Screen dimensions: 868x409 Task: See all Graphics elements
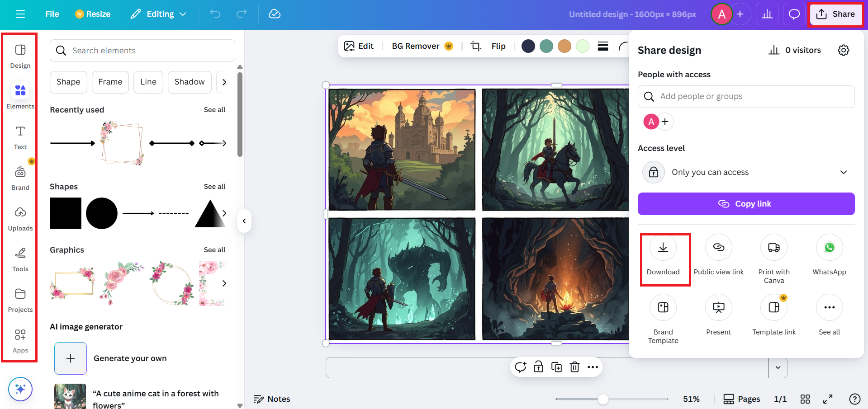point(214,249)
